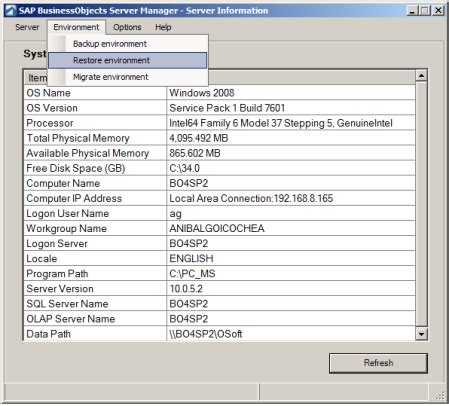The height and width of the screenshot is (406, 449).
Task: Select the \\BO4SP2\OSoft value
Action: (291, 333)
